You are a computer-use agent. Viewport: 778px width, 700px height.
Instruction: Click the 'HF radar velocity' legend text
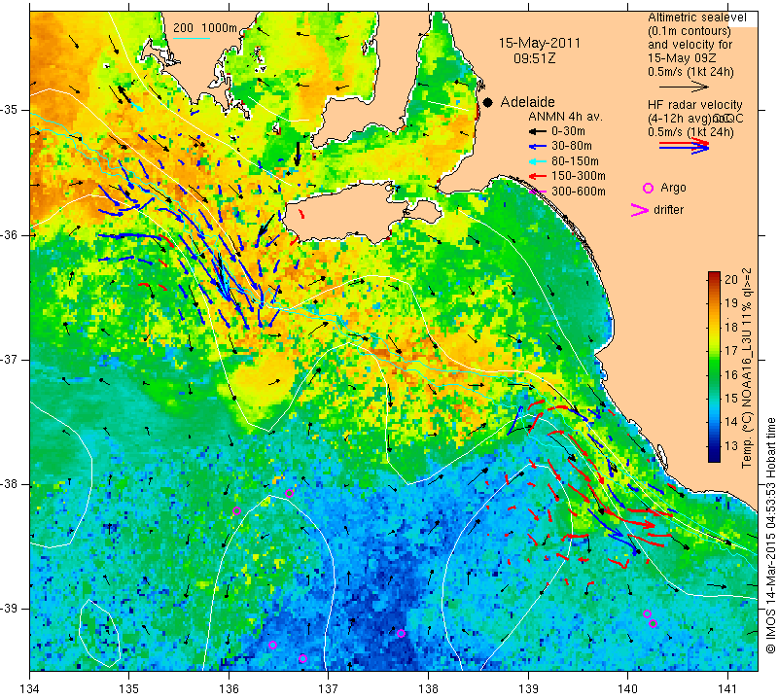694,105
